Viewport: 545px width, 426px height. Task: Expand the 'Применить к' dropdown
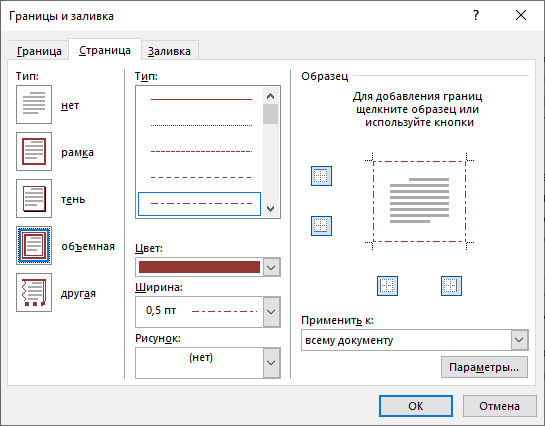519,340
